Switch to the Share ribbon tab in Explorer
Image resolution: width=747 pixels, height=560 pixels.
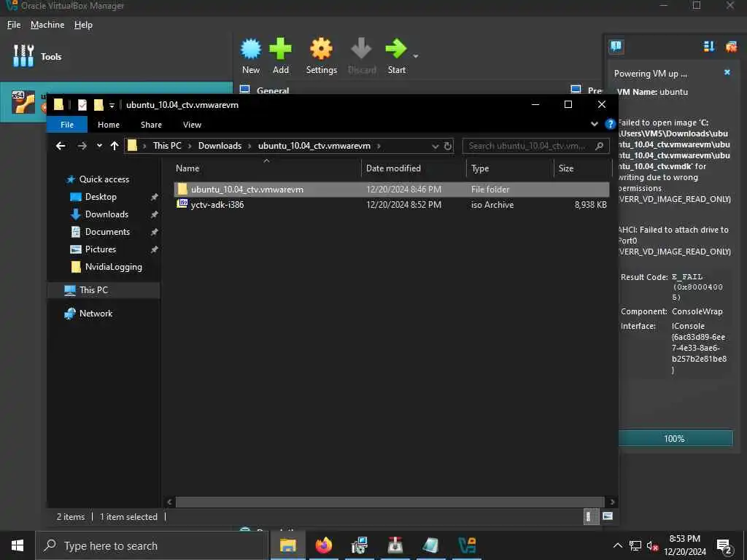point(151,125)
